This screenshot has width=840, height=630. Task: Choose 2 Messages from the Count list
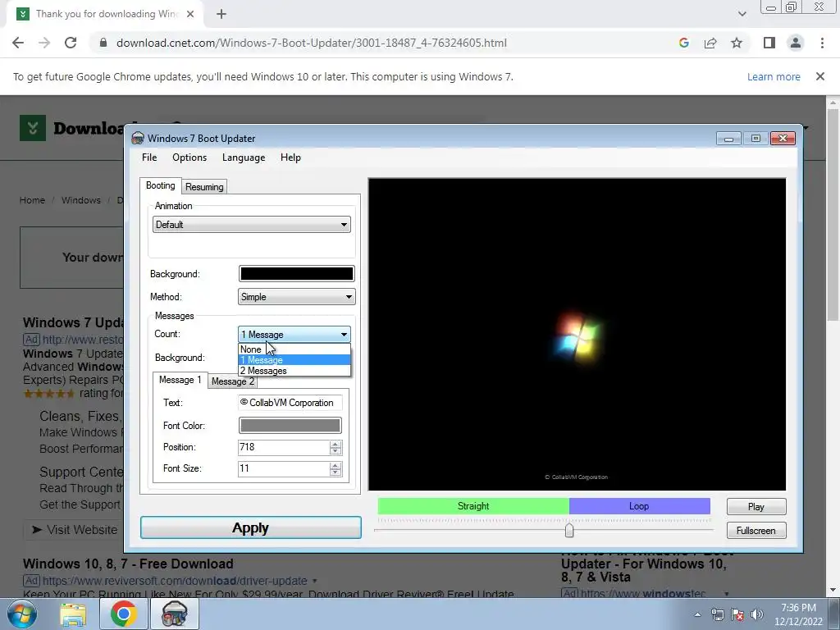point(294,371)
